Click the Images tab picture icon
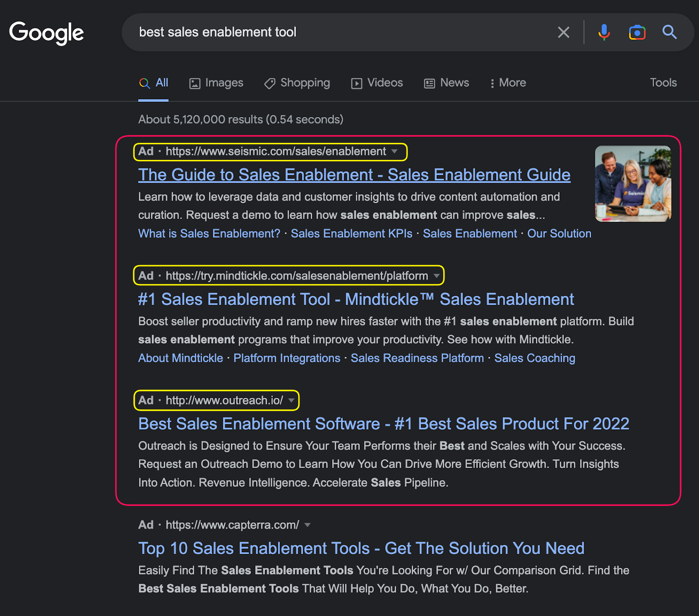The image size is (699, 616). coord(195,83)
